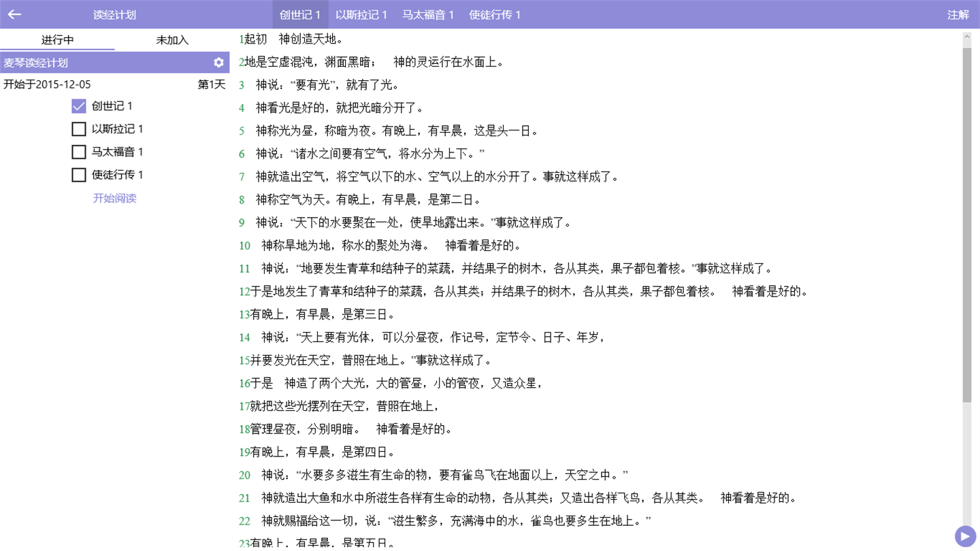This screenshot has height=551, width=980.
Task: Click the 以斯拉记 1 label in plan list
Action: (118, 129)
